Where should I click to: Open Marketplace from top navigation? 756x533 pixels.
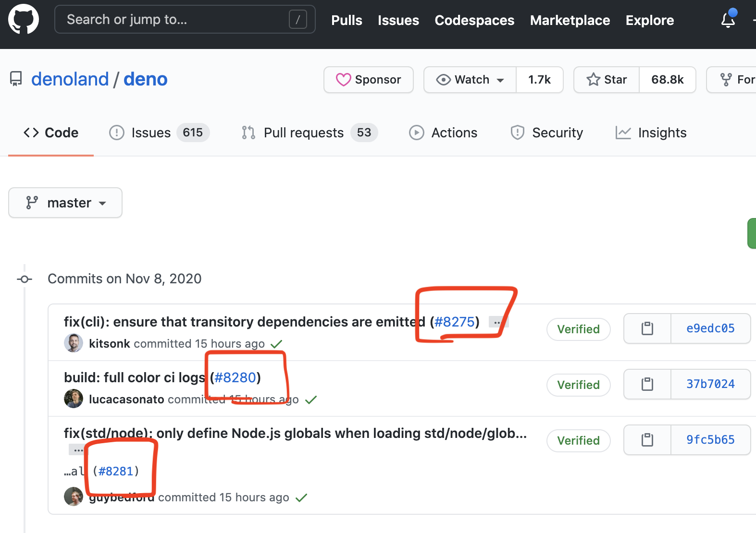(x=570, y=20)
